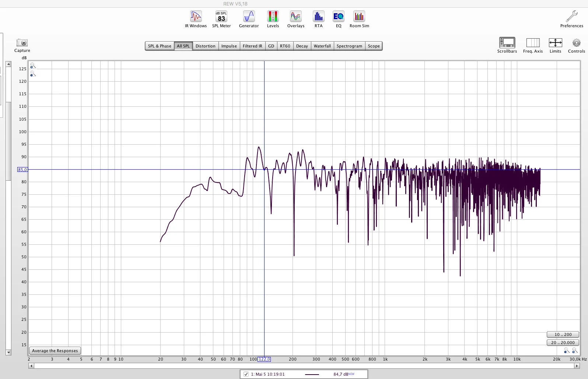Open the graph Limits settings
Image resolution: width=588 pixels, height=379 pixels.
(555, 46)
